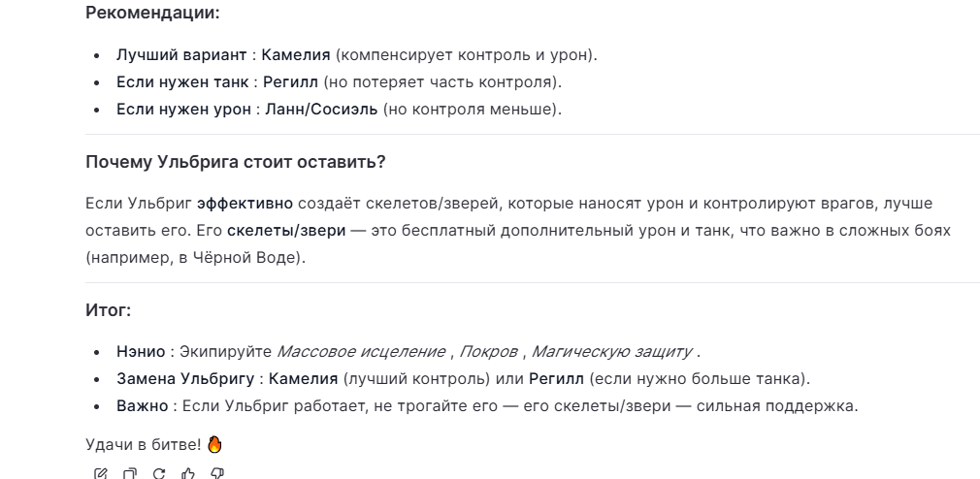Click bold text Если нужен танк
The width and height of the screenshot is (980, 479).
[182, 81]
